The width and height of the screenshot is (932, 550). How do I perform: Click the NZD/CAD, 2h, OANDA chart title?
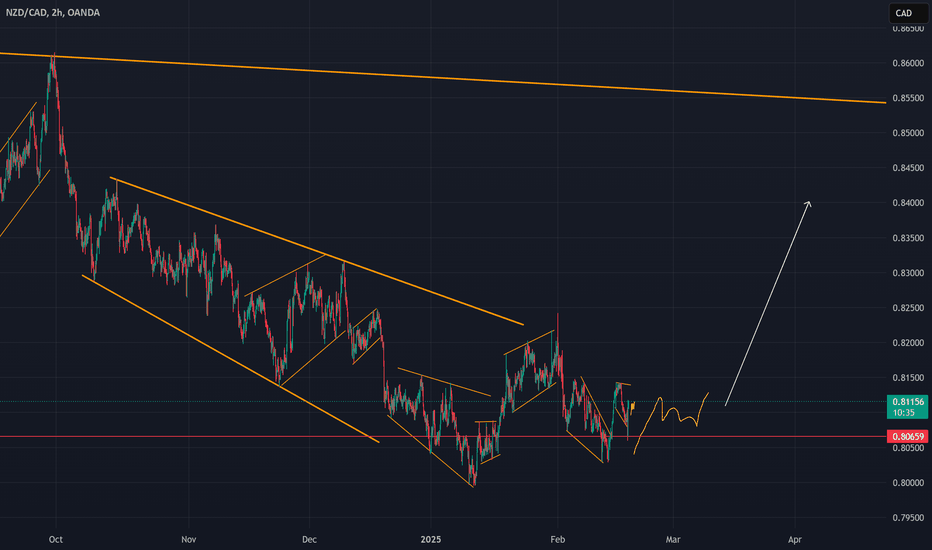53,12
